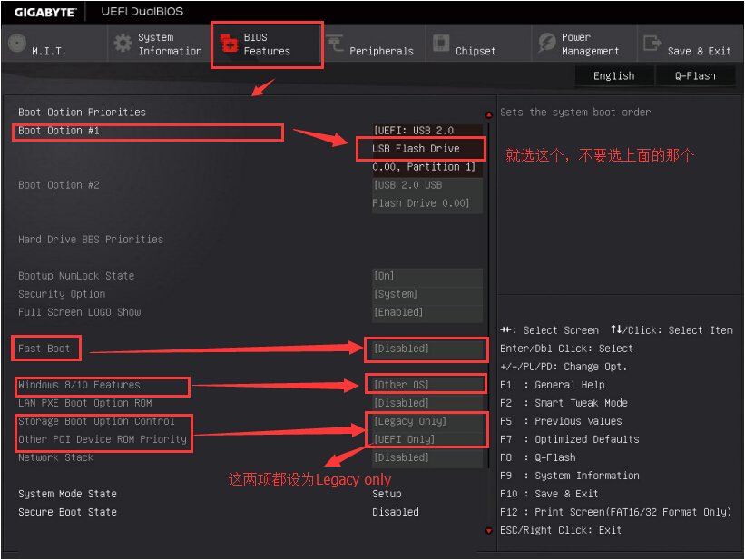This screenshot has width=745, height=560.
Task: Click the scroll up red arrow
Action: [x=489, y=114]
